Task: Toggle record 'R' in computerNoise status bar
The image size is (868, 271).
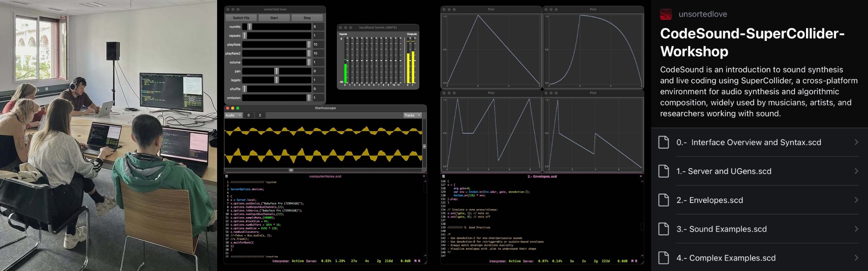Action: pos(419,261)
